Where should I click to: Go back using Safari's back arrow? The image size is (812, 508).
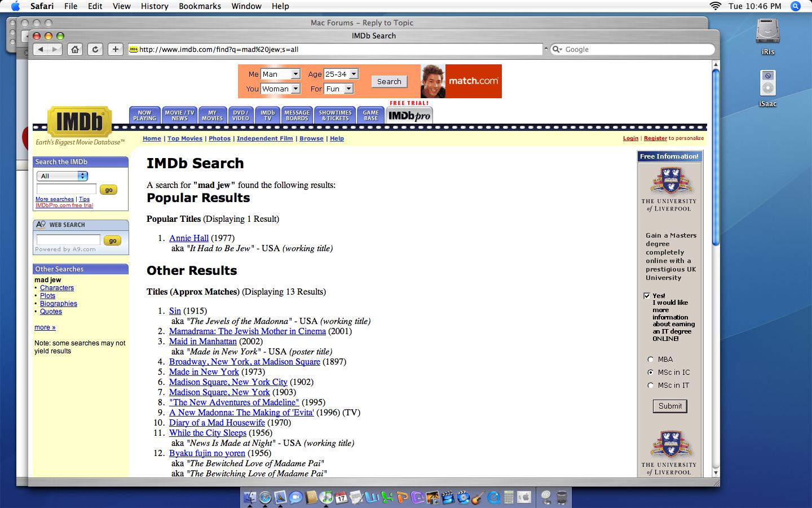[41, 49]
